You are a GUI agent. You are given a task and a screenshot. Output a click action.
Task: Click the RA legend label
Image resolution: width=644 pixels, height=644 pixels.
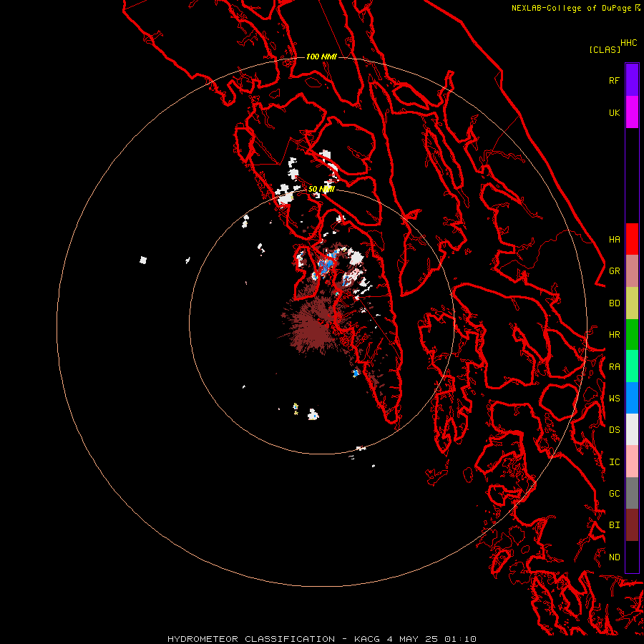tap(614, 367)
